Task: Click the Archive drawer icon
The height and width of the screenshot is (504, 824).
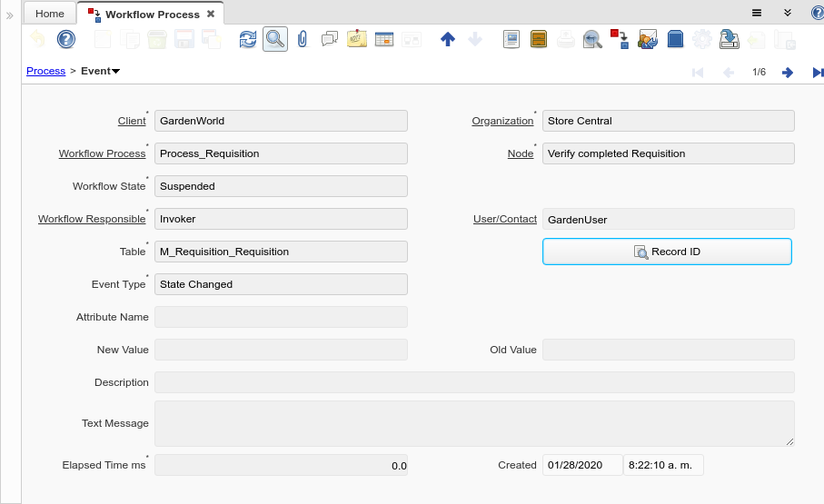Action: 538,39
